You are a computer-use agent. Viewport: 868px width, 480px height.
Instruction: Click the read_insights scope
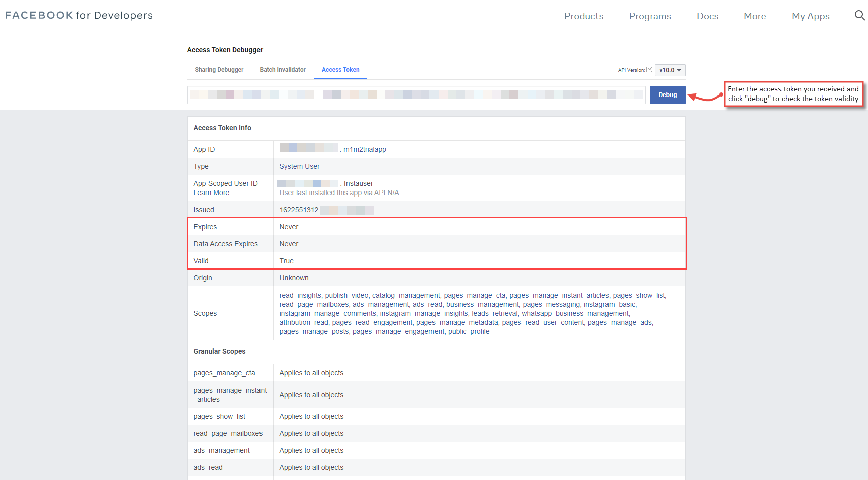tap(300, 295)
